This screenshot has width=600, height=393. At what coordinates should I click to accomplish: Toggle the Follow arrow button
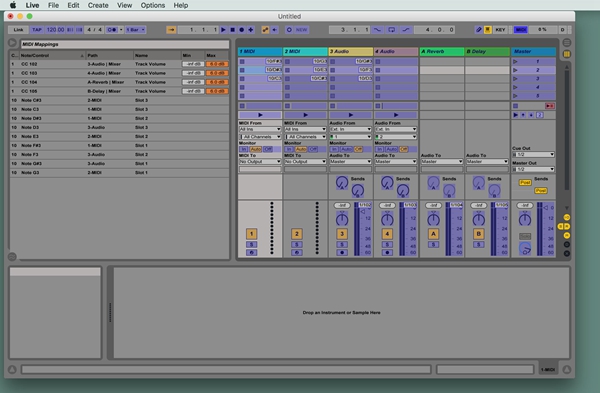[x=171, y=29]
